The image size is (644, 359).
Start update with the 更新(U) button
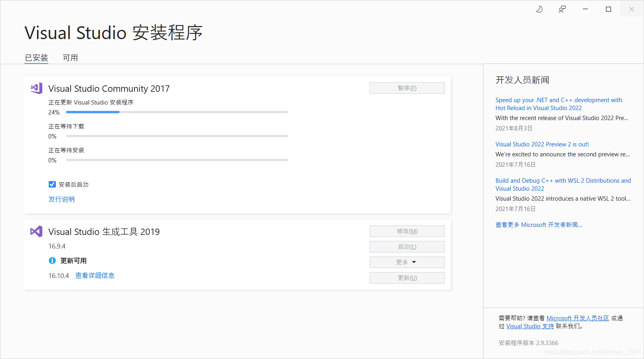click(x=407, y=278)
